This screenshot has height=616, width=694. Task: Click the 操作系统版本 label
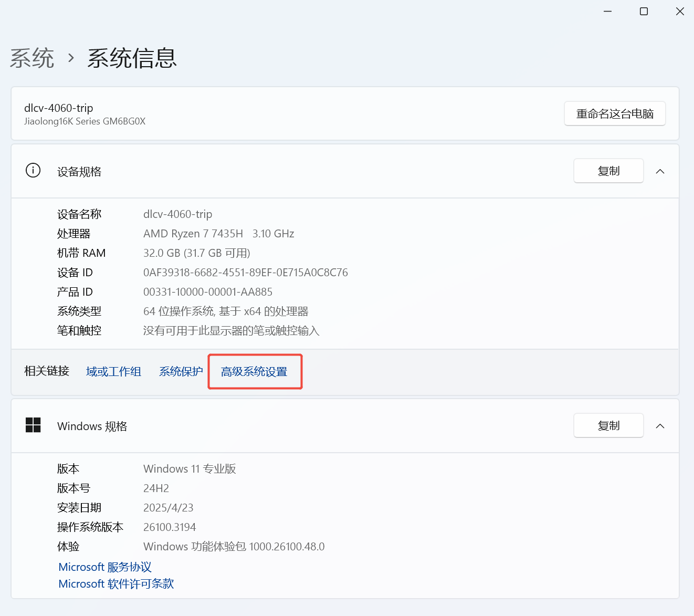click(x=90, y=527)
